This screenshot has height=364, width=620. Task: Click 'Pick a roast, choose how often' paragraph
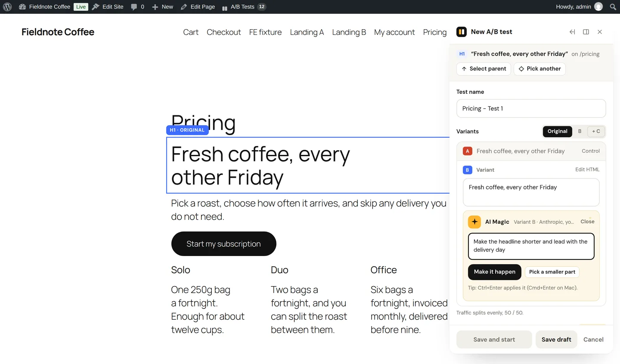(x=309, y=210)
